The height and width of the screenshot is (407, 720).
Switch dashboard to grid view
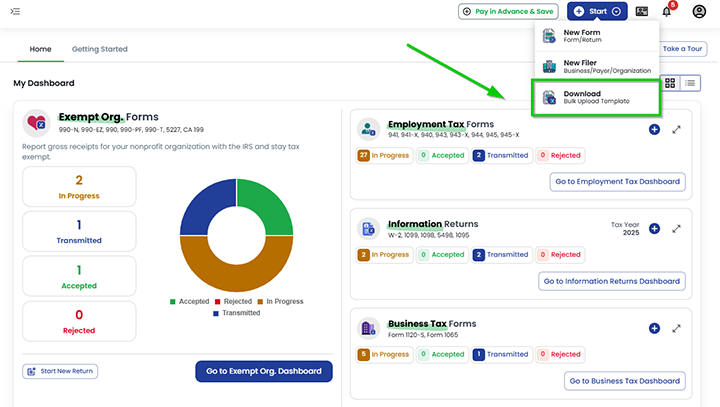tap(670, 83)
